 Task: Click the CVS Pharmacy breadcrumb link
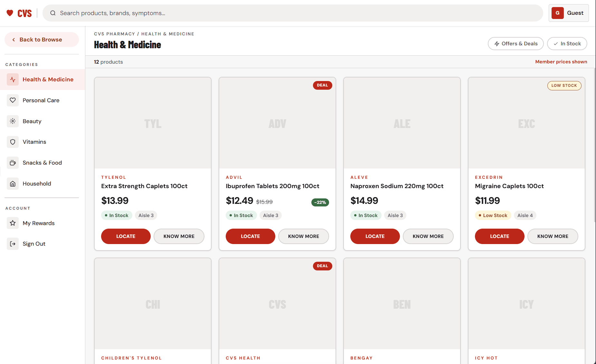click(x=114, y=34)
